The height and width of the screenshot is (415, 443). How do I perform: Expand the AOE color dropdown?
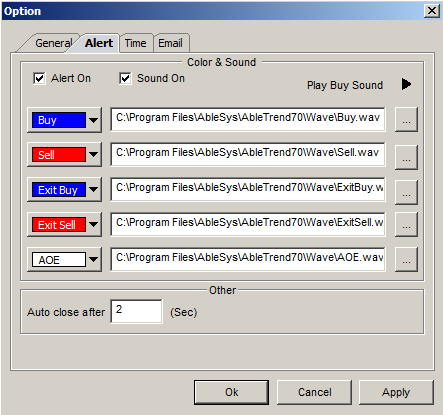(94, 259)
